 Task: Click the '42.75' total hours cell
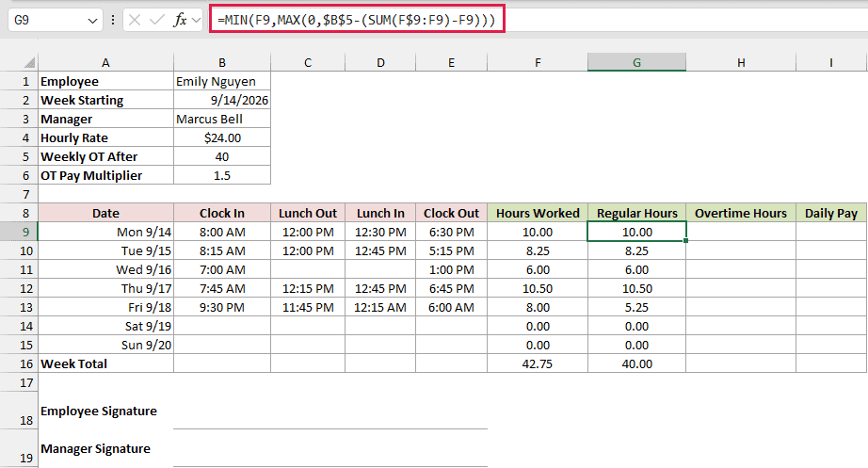coord(538,363)
